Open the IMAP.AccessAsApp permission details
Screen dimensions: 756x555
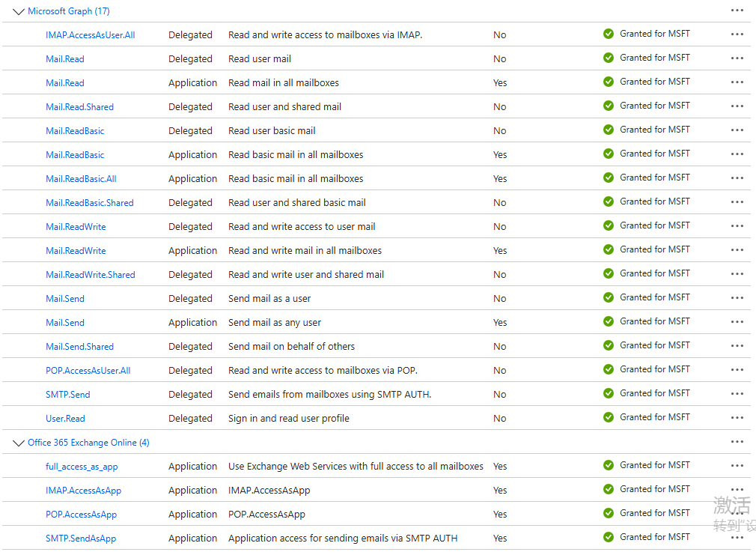(83, 491)
